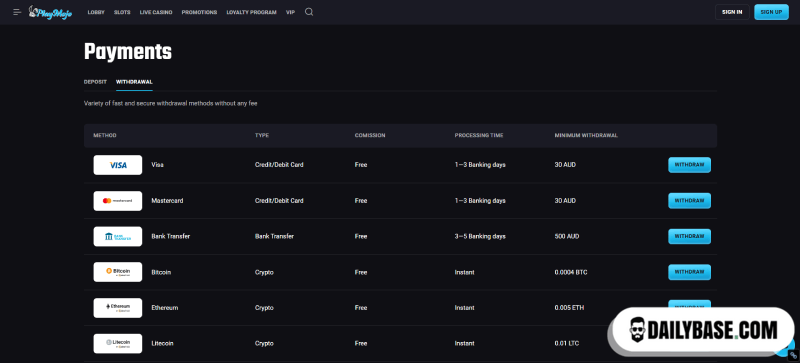Withdraw using Visa
The width and height of the screenshot is (800, 363).
[689, 165]
